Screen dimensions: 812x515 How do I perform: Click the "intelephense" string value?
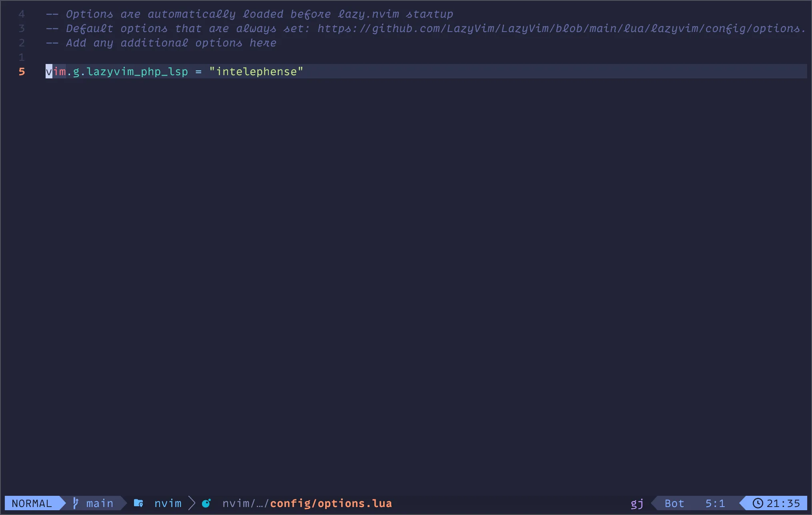click(x=256, y=72)
